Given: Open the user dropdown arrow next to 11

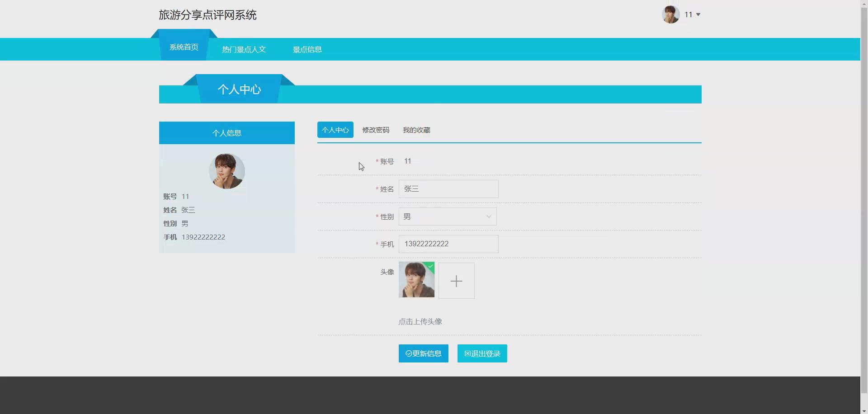Looking at the screenshot, I should [698, 14].
